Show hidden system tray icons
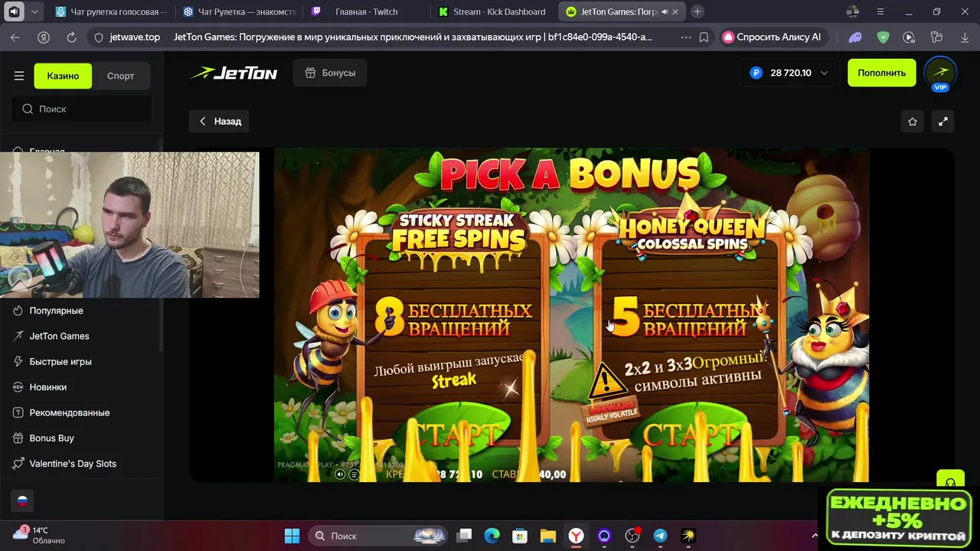980x551 pixels. 815,536
